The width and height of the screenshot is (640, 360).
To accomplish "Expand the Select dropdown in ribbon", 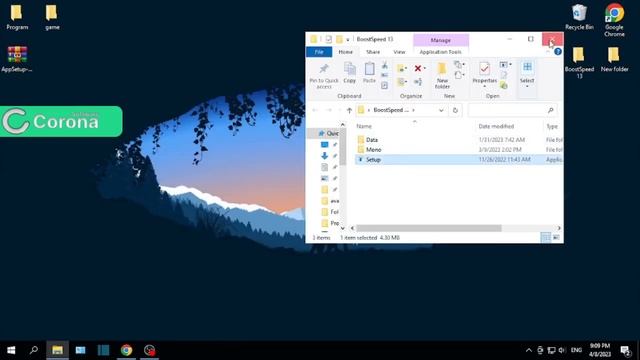I will click(x=527, y=87).
